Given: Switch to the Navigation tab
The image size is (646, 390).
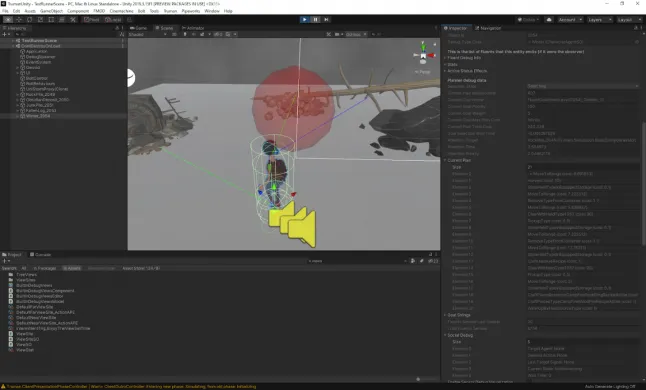Looking at the screenshot, I should [x=488, y=28].
